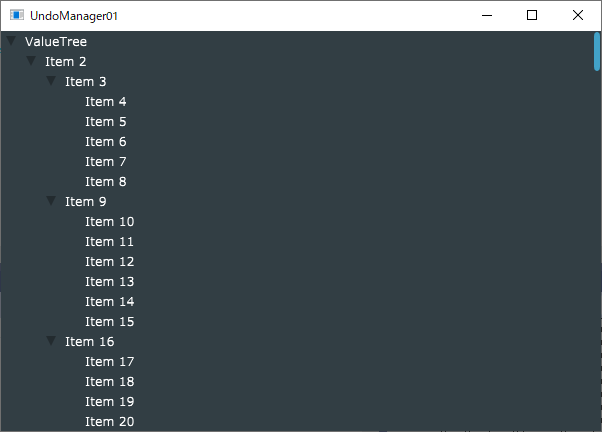Minimize the UndoManager01 window
Viewport: 604px width, 433px height.
coord(487,15)
